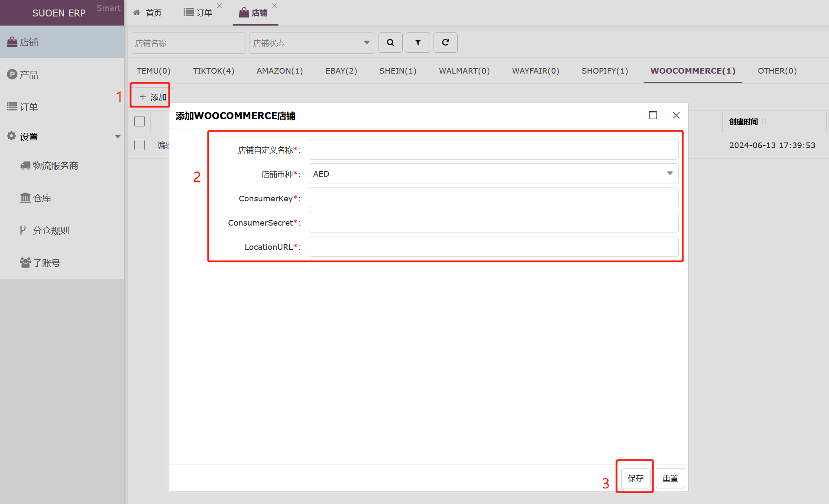This screenshot has height=504, width=829.
Task: Close the 添加WOOCOMMERCE店铺 dialog
Action: tap(676, 115)
